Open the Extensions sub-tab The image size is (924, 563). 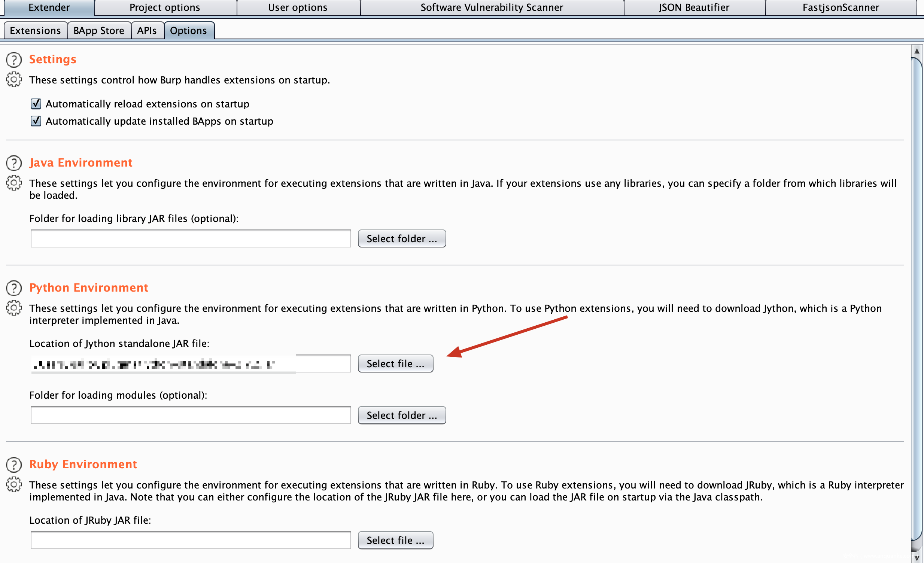(x=35, y=30)
